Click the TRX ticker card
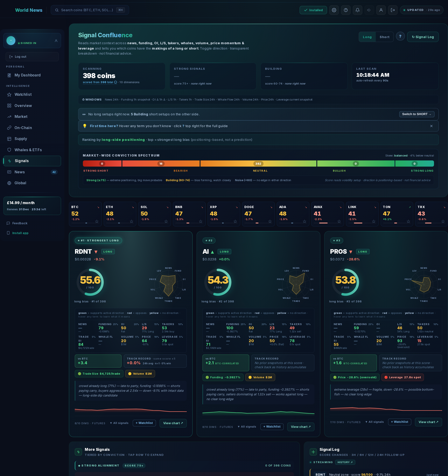This screenshot has height=476, width=448. point(431,214)
